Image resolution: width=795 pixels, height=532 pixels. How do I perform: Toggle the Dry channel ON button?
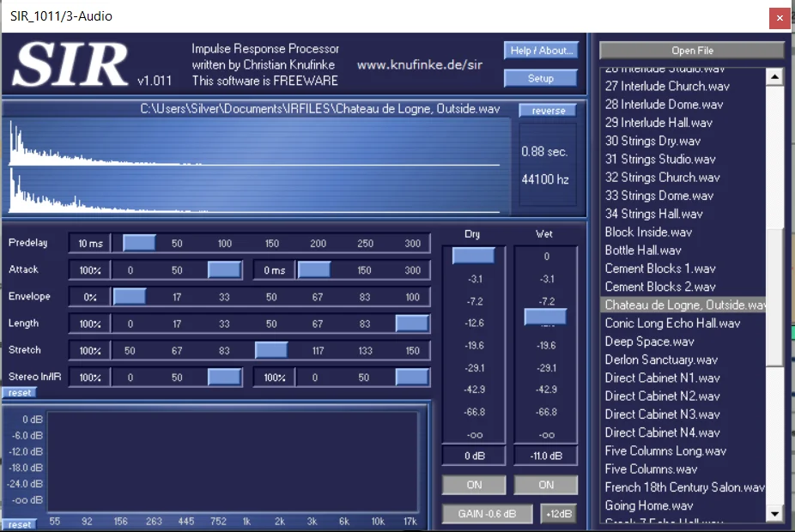click(x=474, y=485)
